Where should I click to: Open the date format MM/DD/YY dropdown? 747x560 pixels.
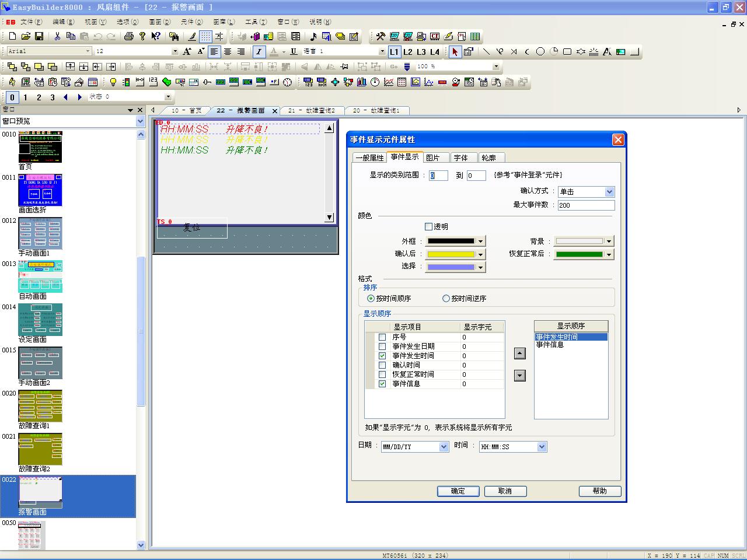(443, 447)
